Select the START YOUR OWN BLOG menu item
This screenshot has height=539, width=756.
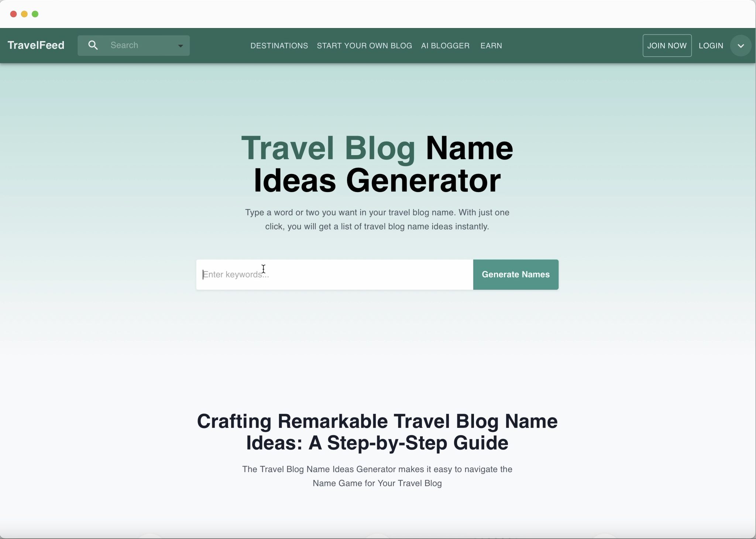364,45
